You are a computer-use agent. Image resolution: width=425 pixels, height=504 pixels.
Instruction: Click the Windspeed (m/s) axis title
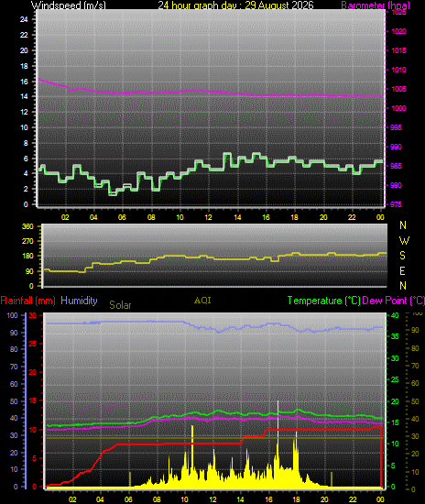tap(68, 5)
